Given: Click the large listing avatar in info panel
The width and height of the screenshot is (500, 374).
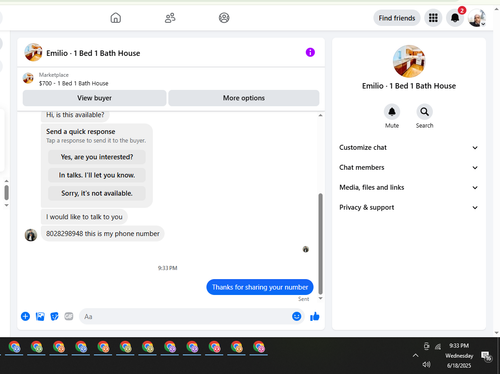Looking at the screenshot, I should tap(409, 61).
